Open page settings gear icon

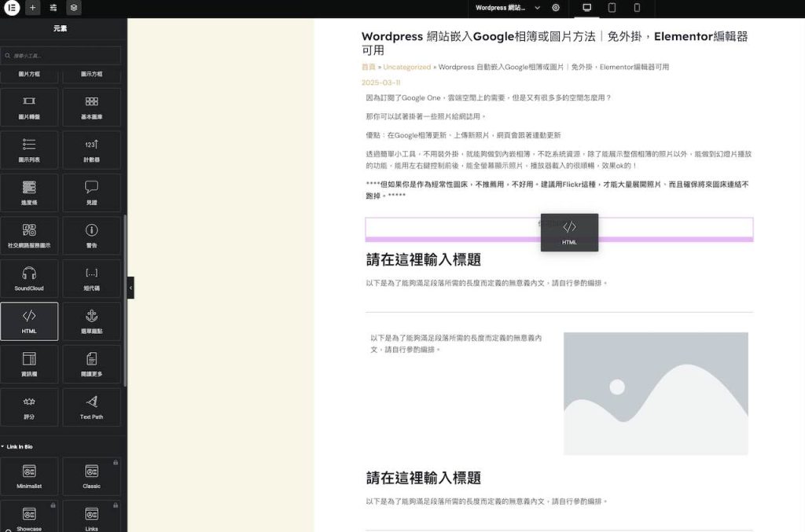pyautogui.click(x=556, y=8)
